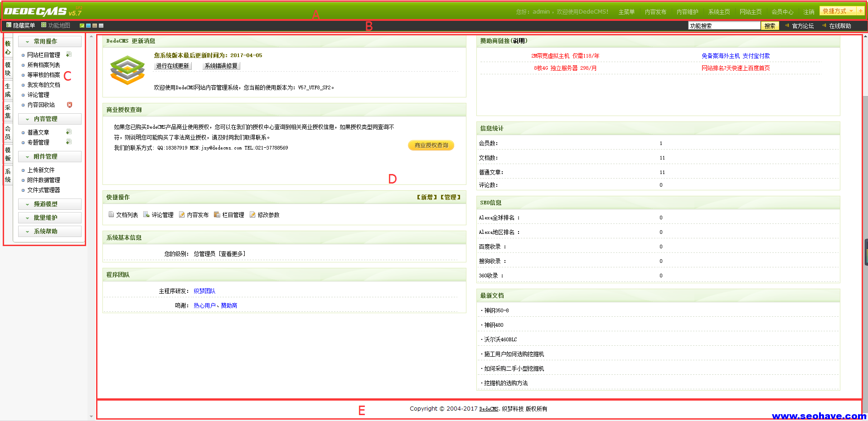Select the green skin color swatch
868x421 pixels.
(82, 26)
